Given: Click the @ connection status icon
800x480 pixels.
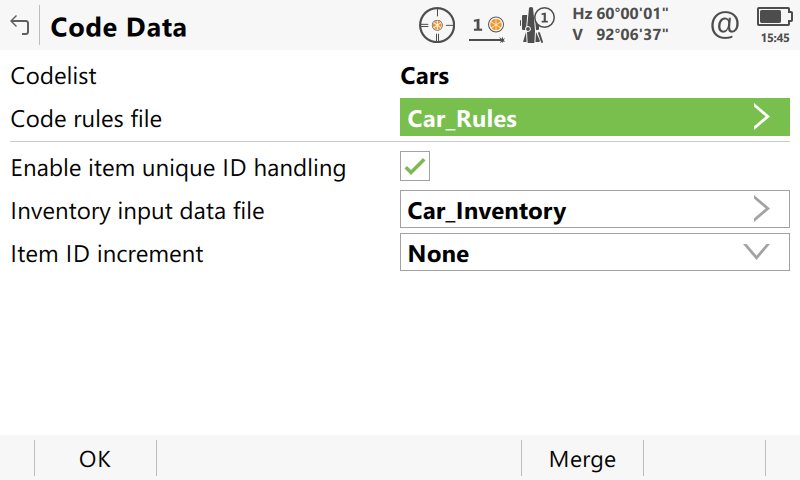Looking at the screenshot, I should click(x=724, y=25).
